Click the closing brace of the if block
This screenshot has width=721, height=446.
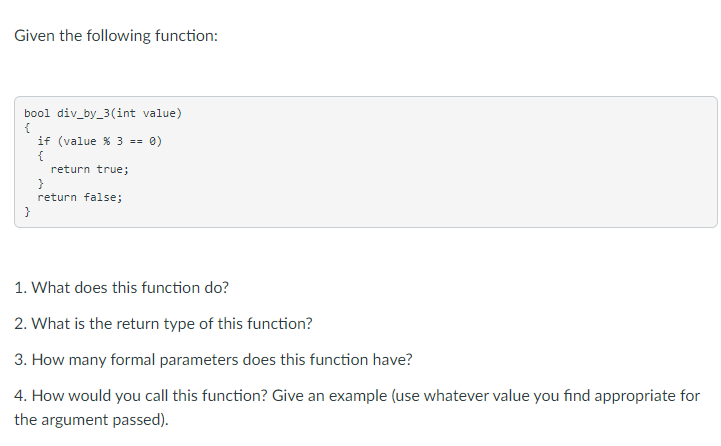pyautogui.click(x=40, y=183)
